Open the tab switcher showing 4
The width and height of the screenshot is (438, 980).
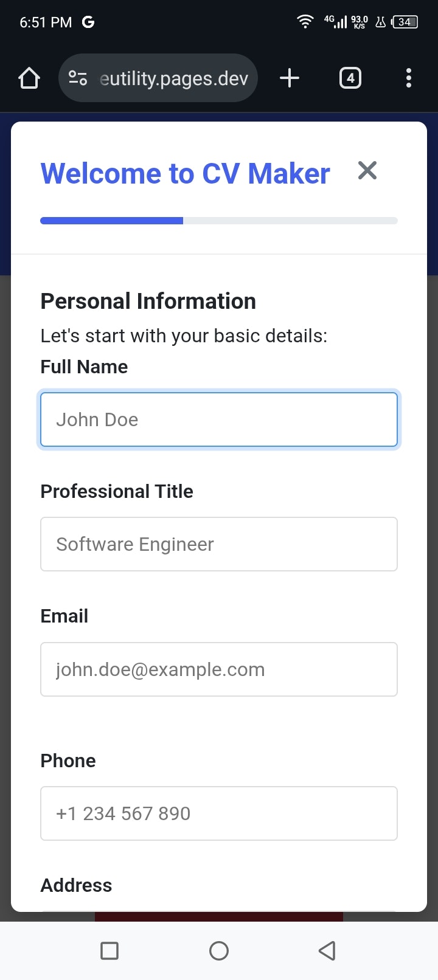tap(350, 78)
